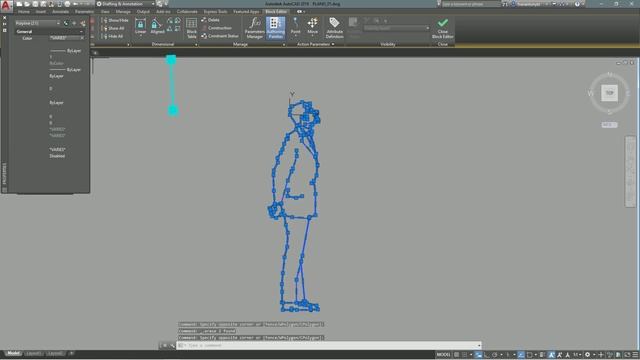640x360 pixels.
Task: Click Show All dynamic constraints
Action: coord(113,28)
